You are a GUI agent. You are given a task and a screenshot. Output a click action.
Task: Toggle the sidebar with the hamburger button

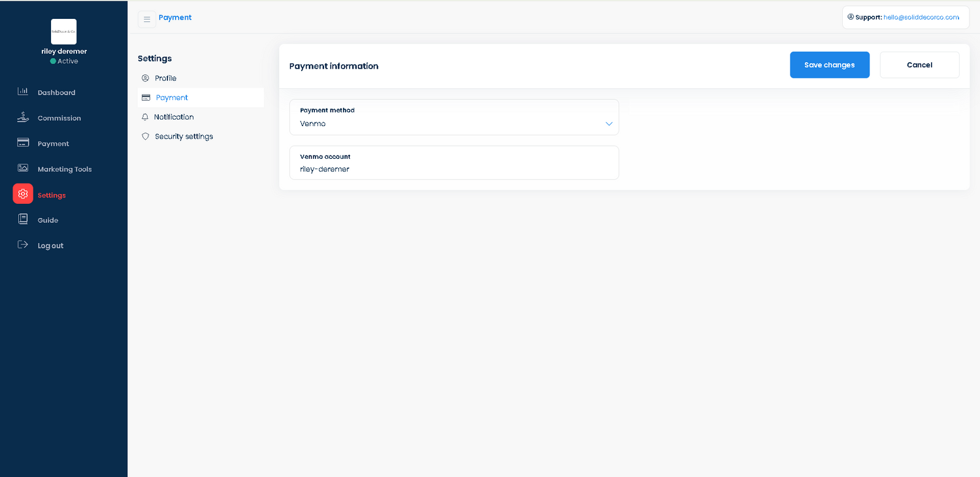pos(146,19)
